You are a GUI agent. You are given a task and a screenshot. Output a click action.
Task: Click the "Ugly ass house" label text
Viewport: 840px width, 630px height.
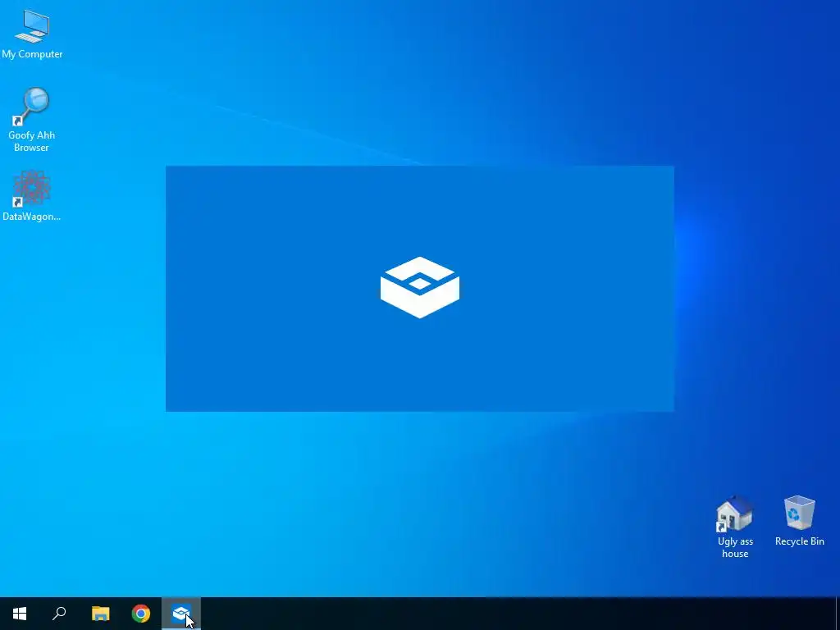click(x=735, y=547)
